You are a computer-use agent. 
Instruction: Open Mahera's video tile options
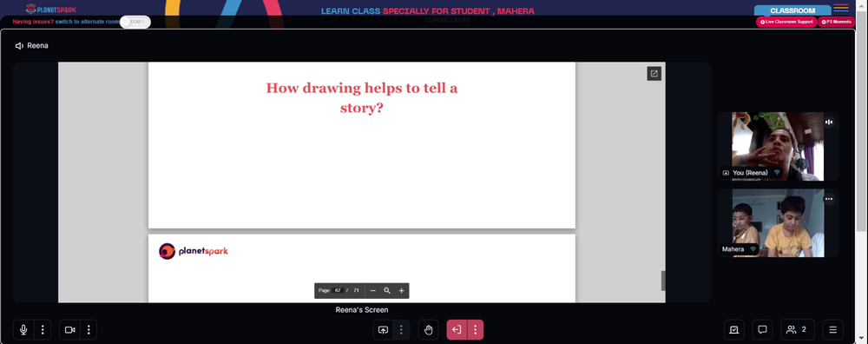pyautogui.click(x=829, y=198)
